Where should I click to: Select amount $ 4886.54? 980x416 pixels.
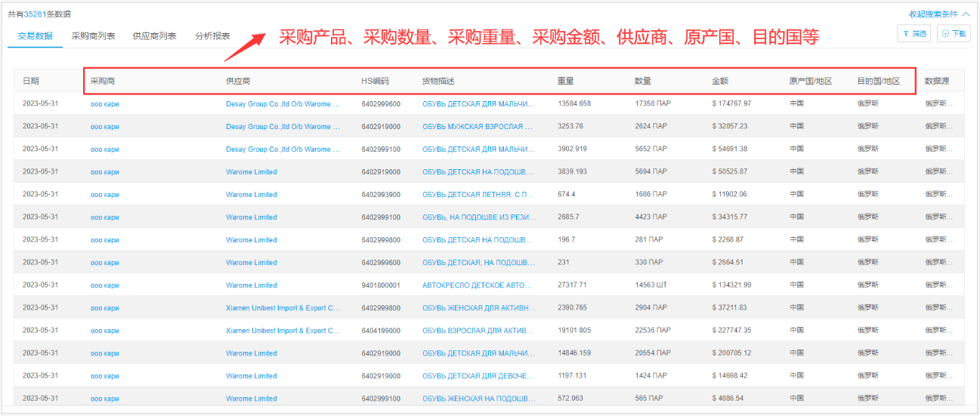pos(728,398)
